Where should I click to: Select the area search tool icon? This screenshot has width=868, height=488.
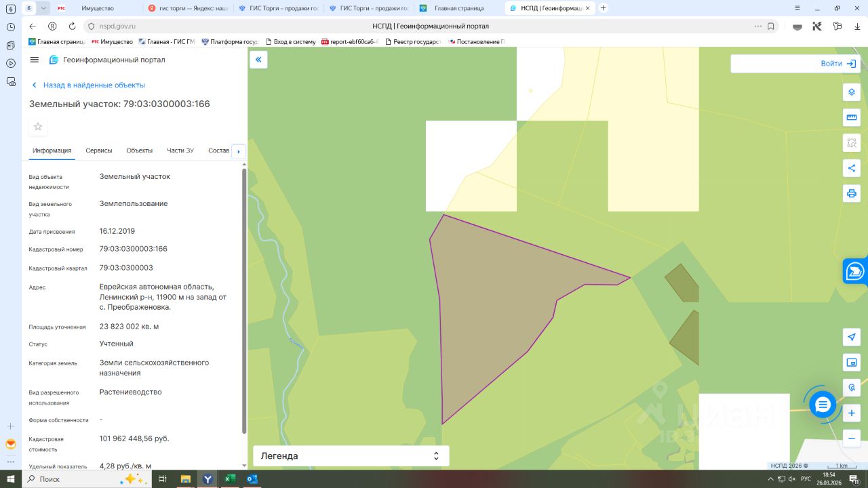tap(852, 143)
